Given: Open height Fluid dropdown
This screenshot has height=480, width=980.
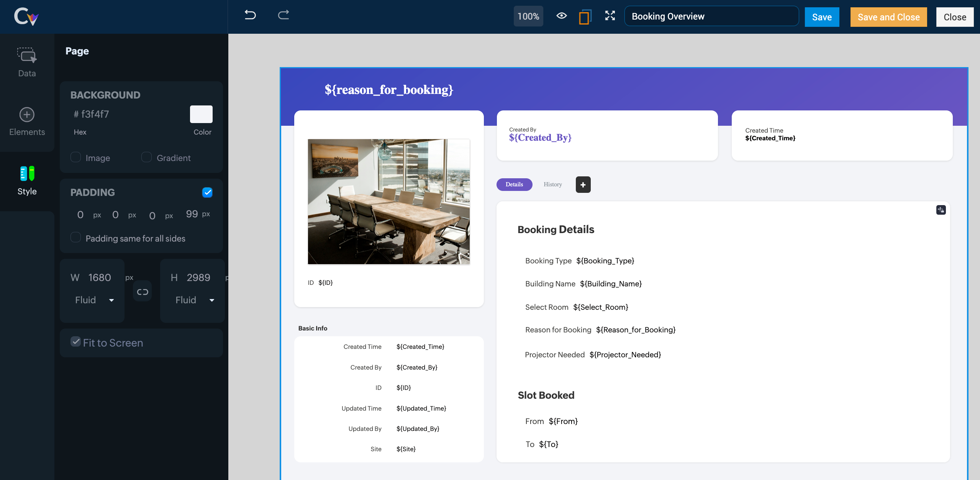Looking at the screenshot, I should 195,300.
